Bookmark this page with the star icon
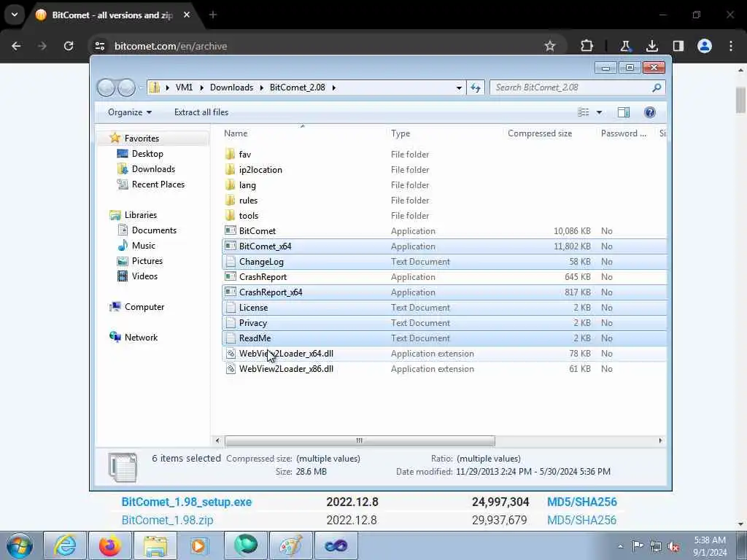 click(550, 46)
